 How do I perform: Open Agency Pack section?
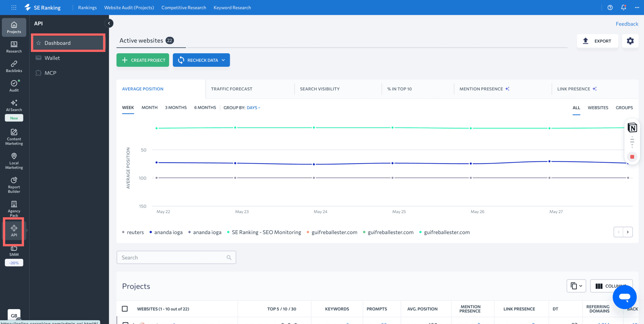(14, 209)
